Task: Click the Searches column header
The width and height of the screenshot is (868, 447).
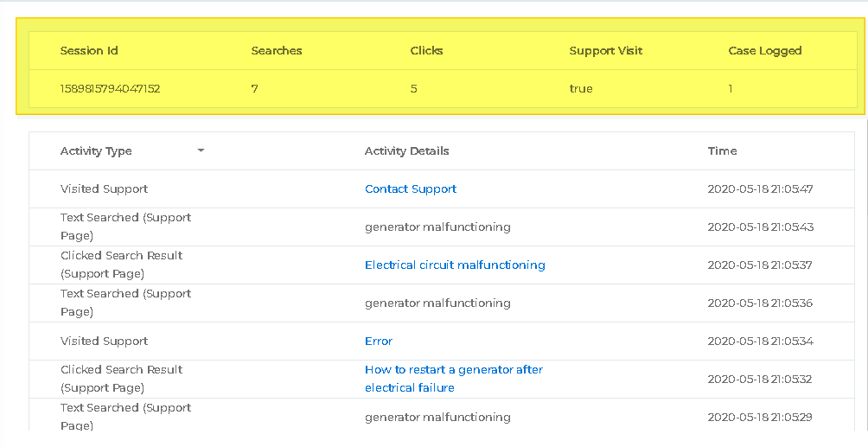Action: (277, 50)
